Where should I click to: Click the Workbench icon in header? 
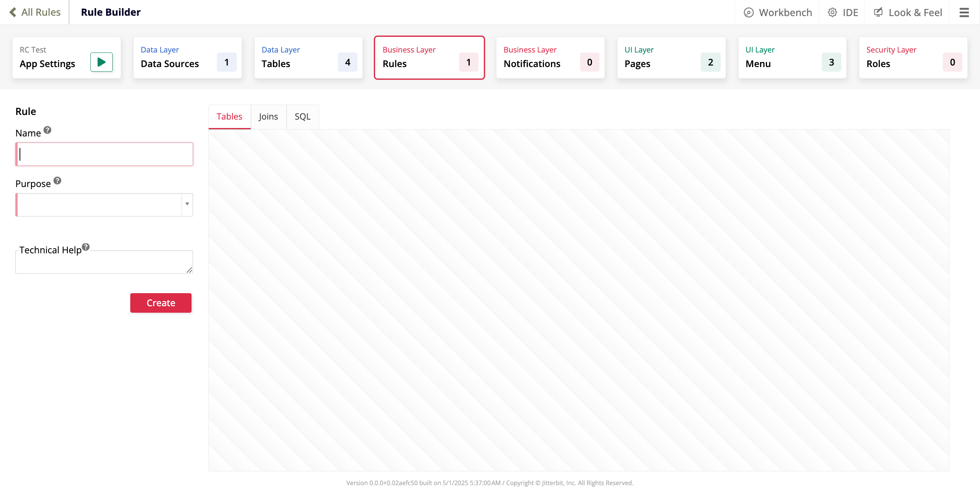[749, 13]
